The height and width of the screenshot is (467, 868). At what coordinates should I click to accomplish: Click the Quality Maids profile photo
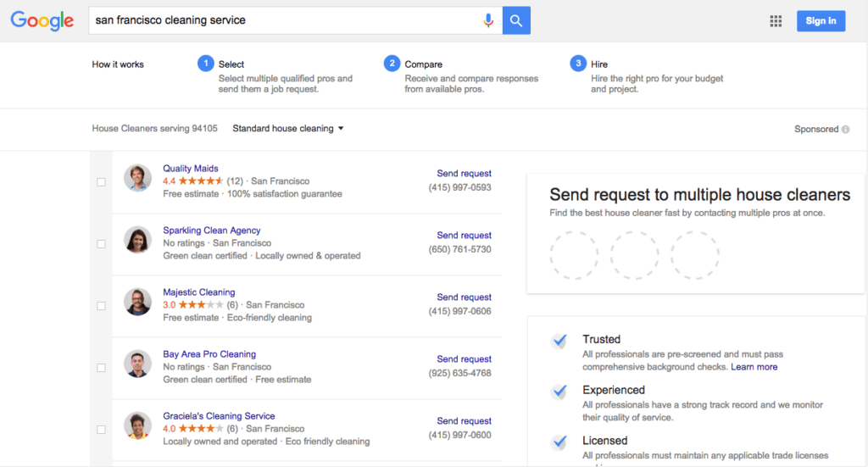[x=137, y=178]
